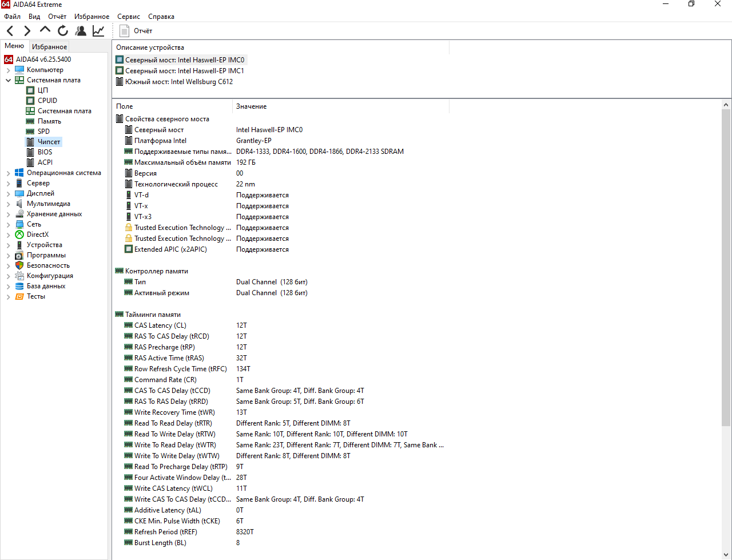This screenshot has height=560, width=732.
Task: Click the Дисплей icon
Action: (20, 193)
